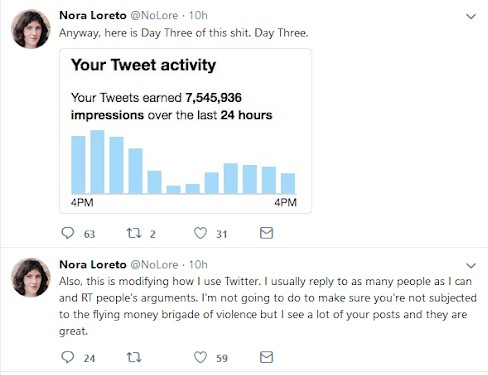The width and height of the screenshot is (488, 375).
Task: Click 10h timestamp on first tweet
Action: [198, 15]
